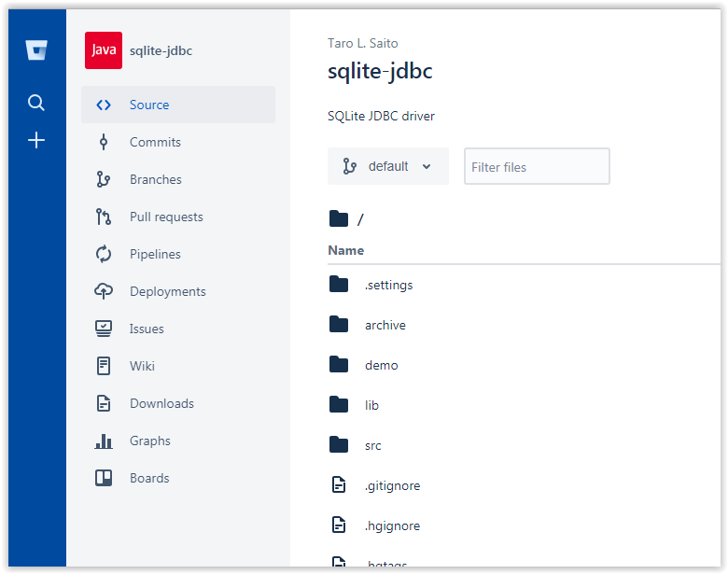Open the .hgignore file
The height and width of the screenshot is (574, 728).
392,525
